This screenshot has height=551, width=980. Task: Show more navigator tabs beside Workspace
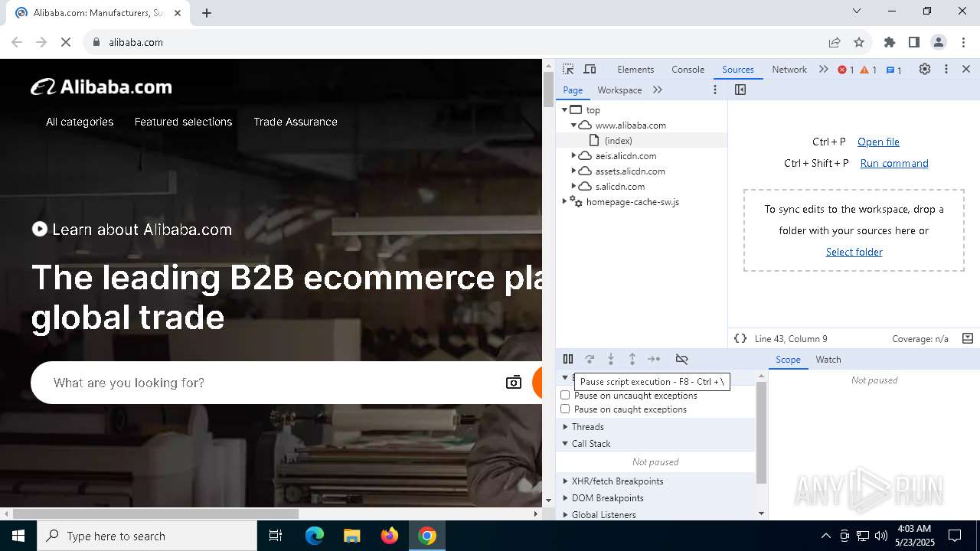(x=658, y=90)
